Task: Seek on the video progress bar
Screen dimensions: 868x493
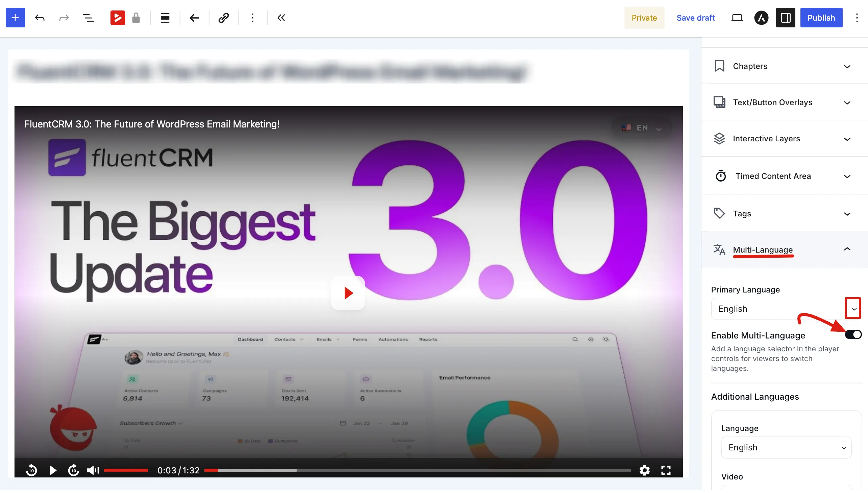Action: tap(417, 470)
